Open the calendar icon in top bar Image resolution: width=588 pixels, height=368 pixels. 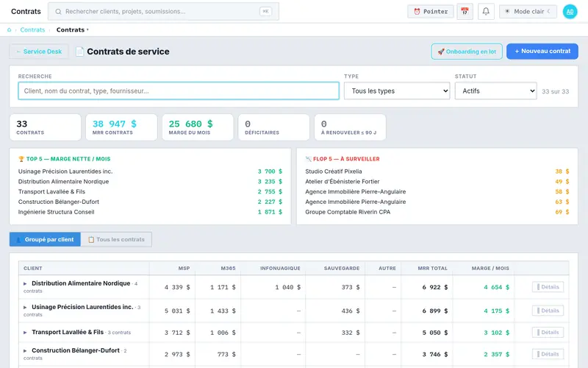pos(465,12)
